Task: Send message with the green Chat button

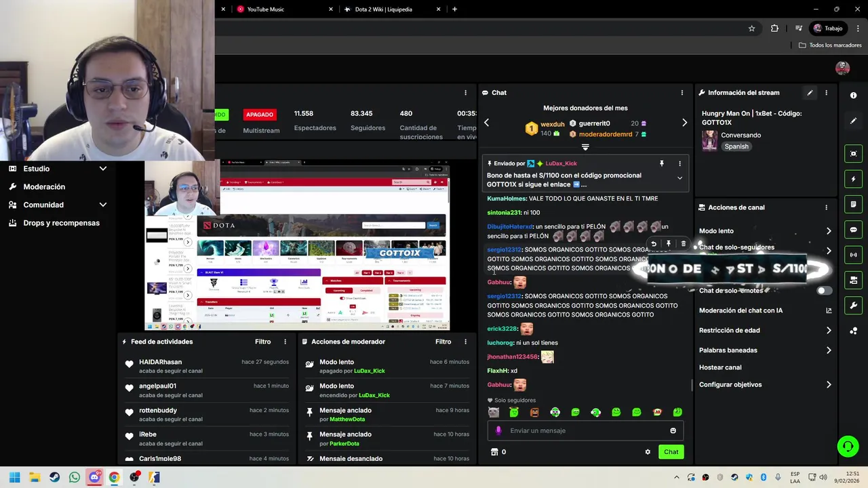Action: coord(671,452)
